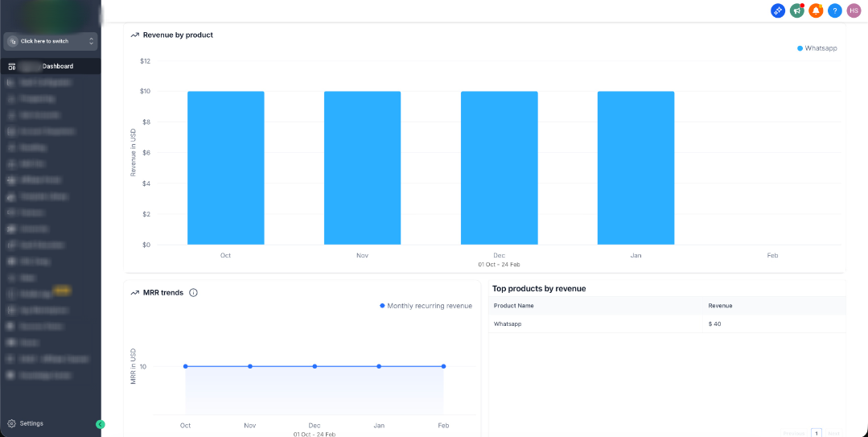Click the MRR trends info icon
868x437 pixels.
193,292
